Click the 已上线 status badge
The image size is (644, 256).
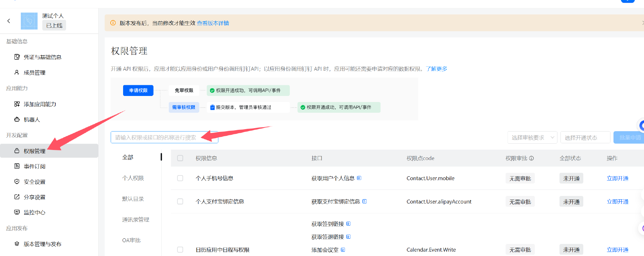[54, 25]
